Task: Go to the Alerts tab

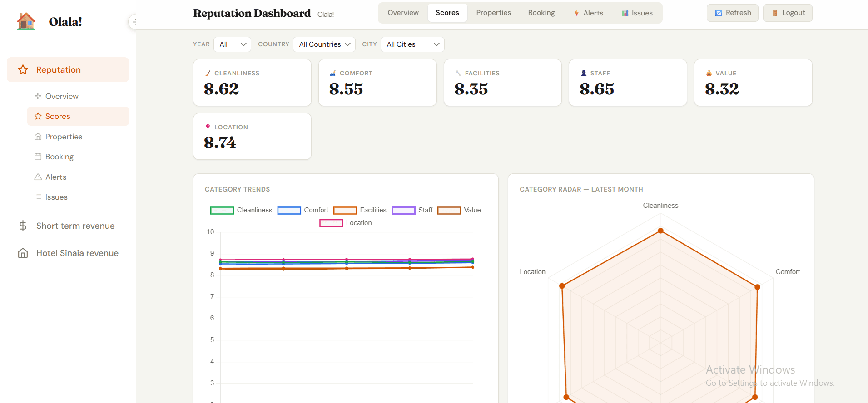Action: point(588,13)
